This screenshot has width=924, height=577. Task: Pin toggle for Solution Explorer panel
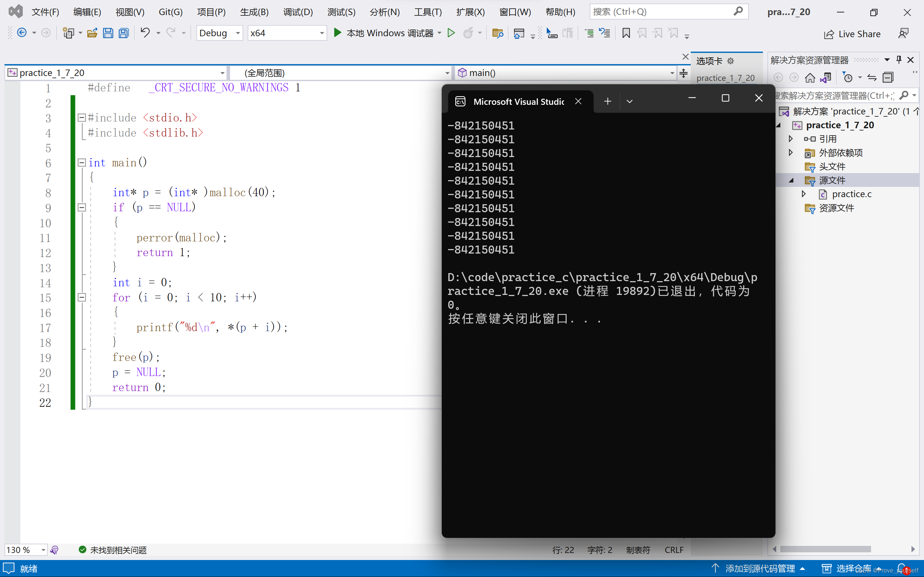tap(899, 60)
